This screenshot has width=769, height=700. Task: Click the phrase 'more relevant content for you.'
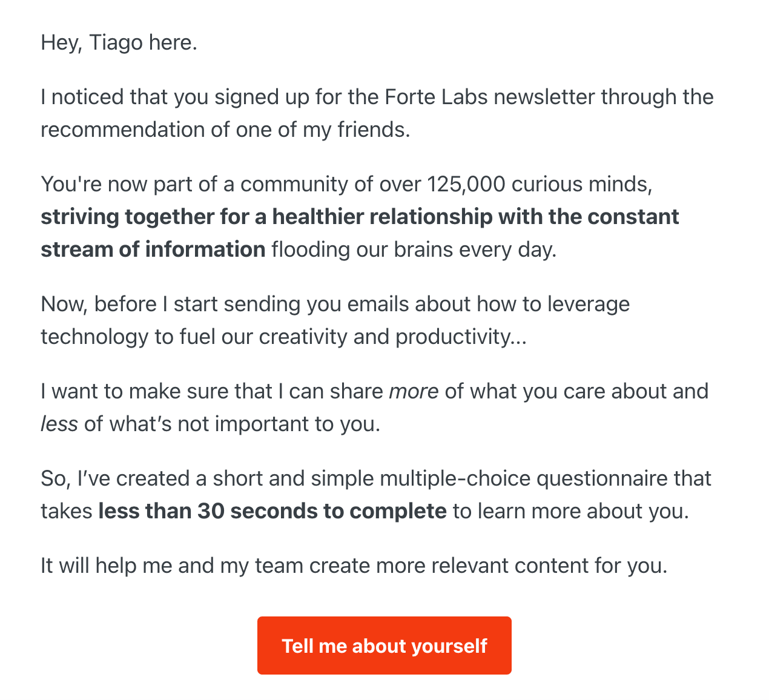521,566
